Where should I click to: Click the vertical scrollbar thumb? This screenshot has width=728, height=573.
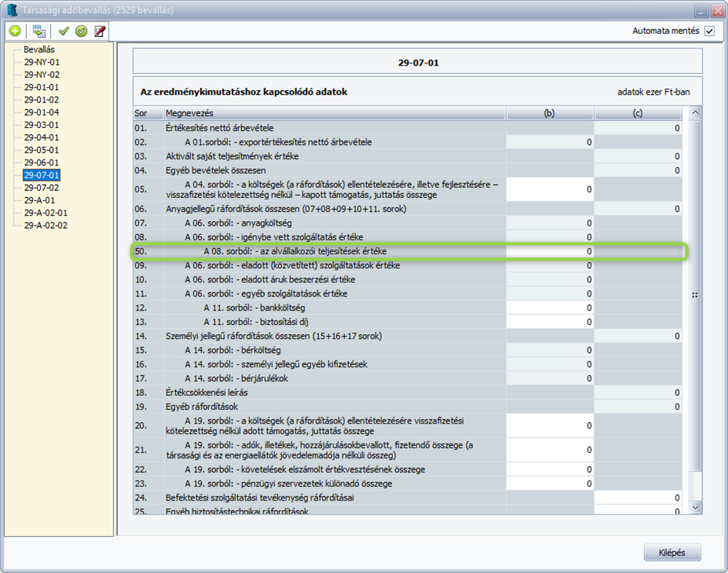click(x=695, y=295)
